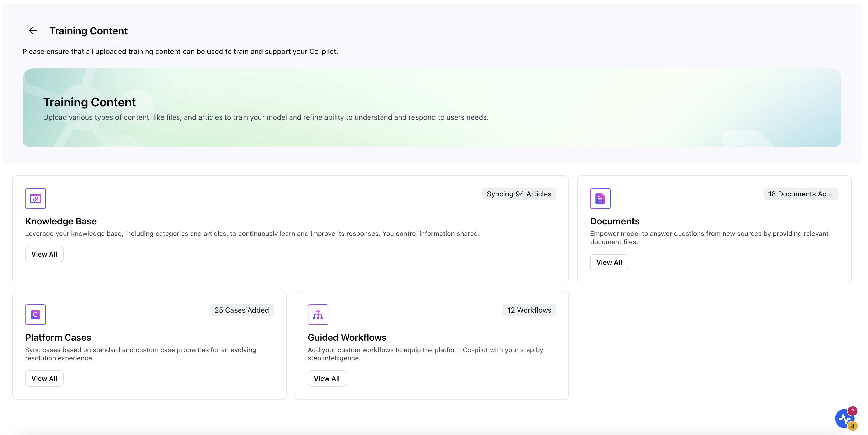View all Platform Cases

point(44,379)
